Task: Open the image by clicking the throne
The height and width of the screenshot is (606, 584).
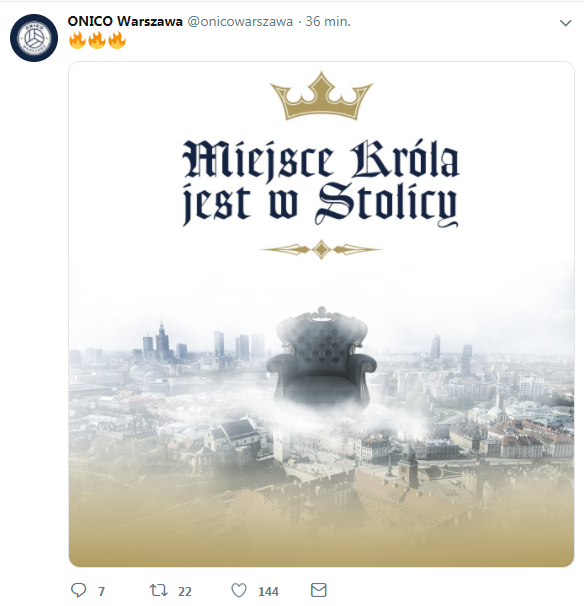Action: click(x=321, y=357)
